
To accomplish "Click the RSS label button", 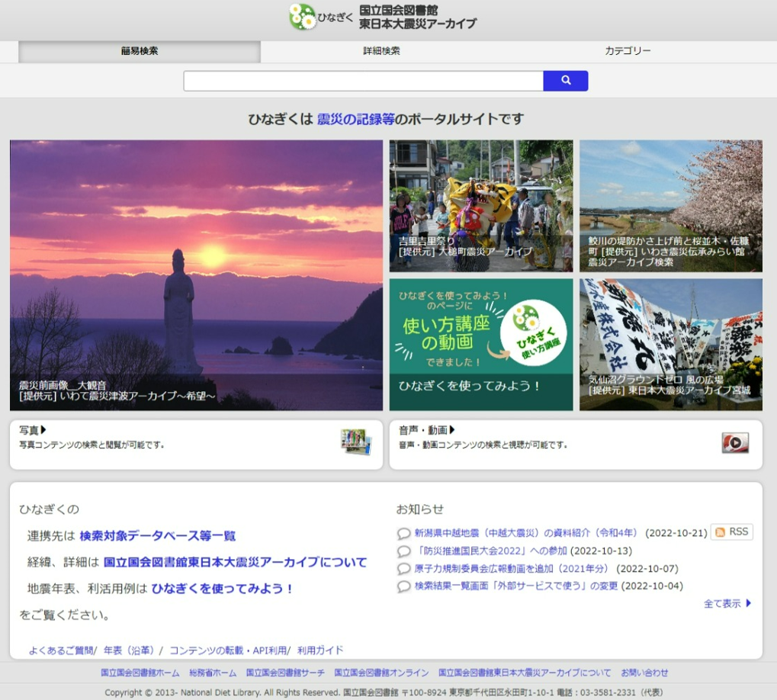I will point(732,532).
